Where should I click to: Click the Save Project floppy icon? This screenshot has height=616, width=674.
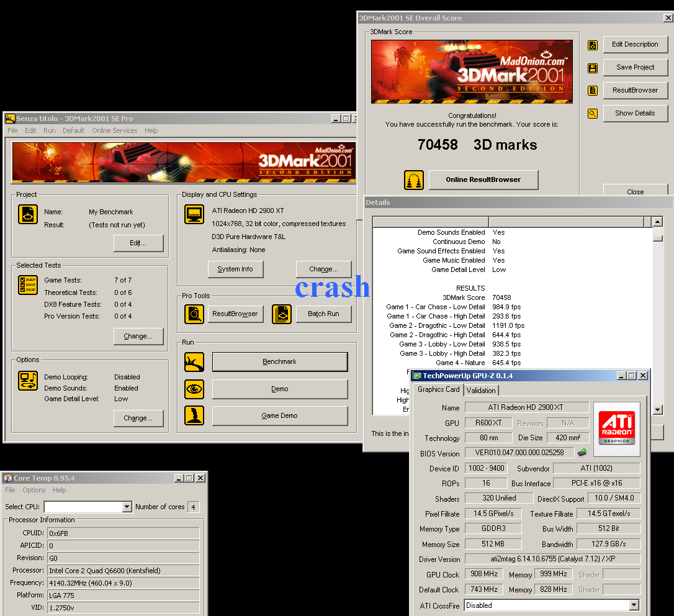point(593,68)
